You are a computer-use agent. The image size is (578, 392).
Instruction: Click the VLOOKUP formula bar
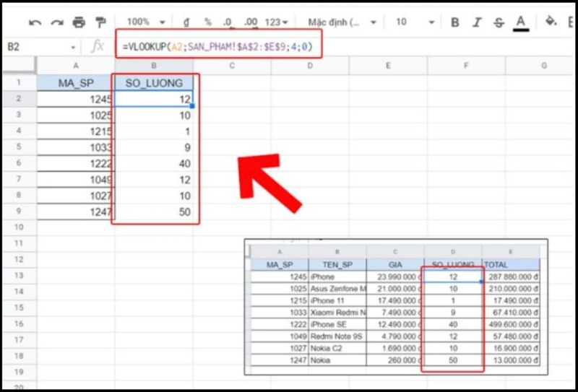tap(219, 48)
